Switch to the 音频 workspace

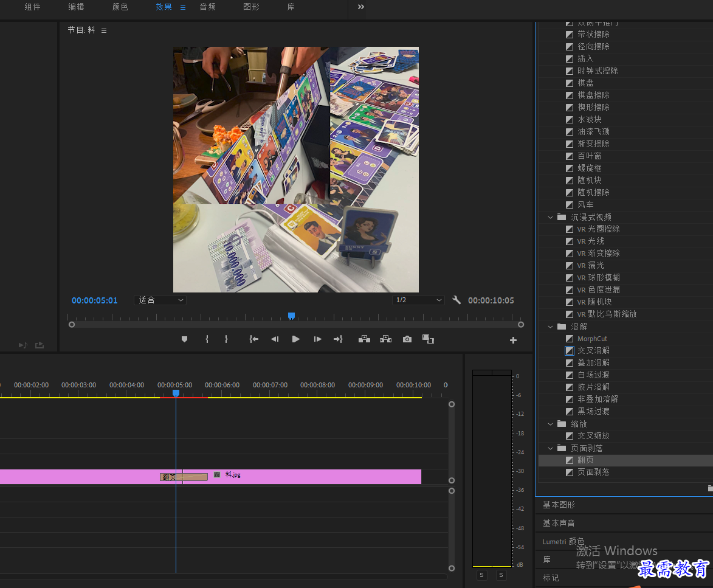pos(207,7)
